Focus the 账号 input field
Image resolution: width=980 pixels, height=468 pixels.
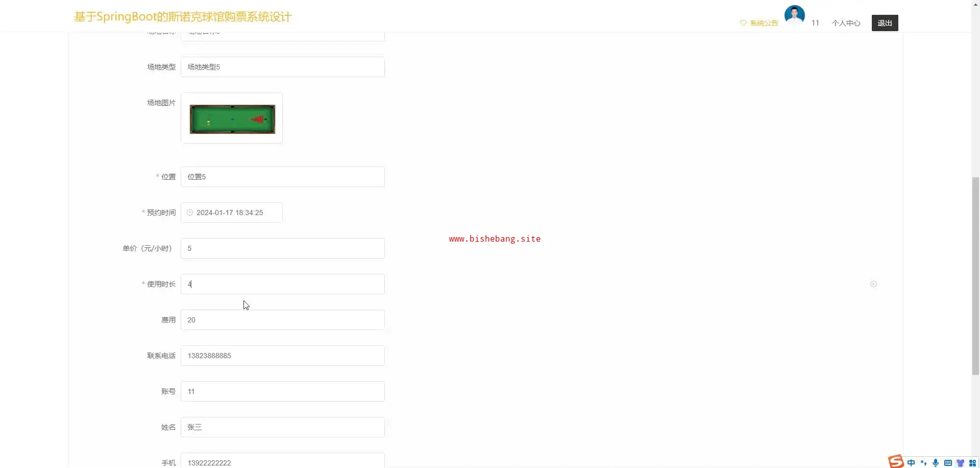coord(282,391)
